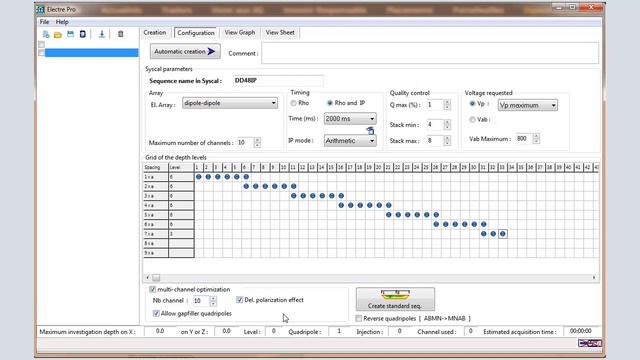The image size is (640, 360).
Task: Adjust Maximum number of channels spinner
Action: click(257, 142)
